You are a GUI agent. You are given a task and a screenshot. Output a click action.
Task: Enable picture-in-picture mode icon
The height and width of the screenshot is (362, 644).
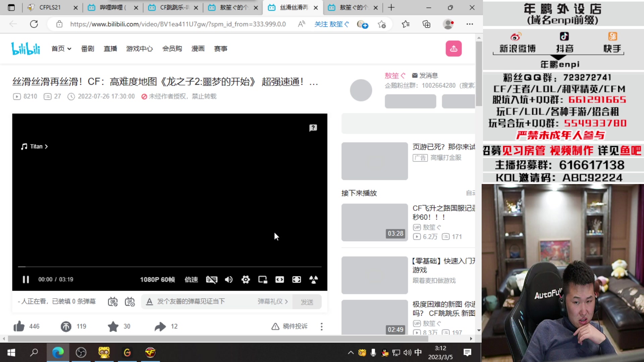[x=263, y=279]
